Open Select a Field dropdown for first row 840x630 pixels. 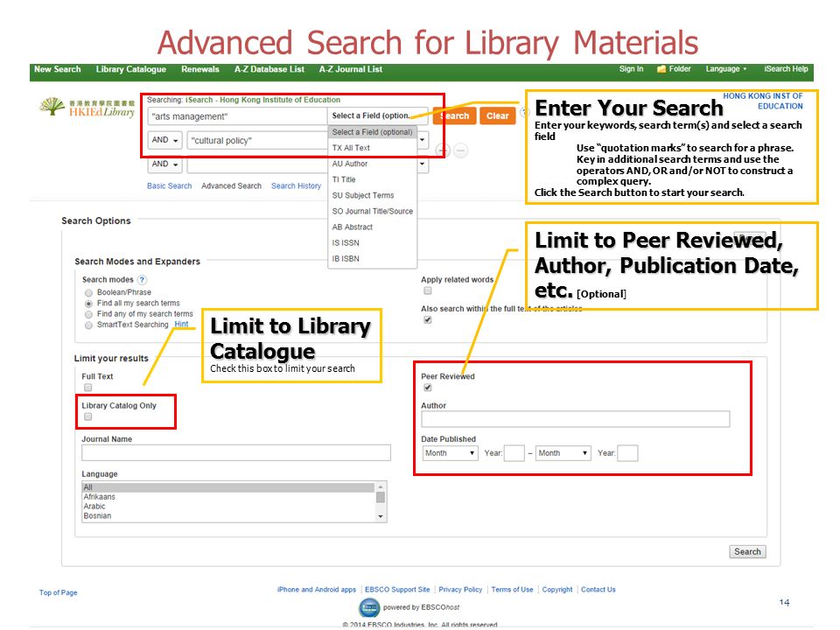378,115
